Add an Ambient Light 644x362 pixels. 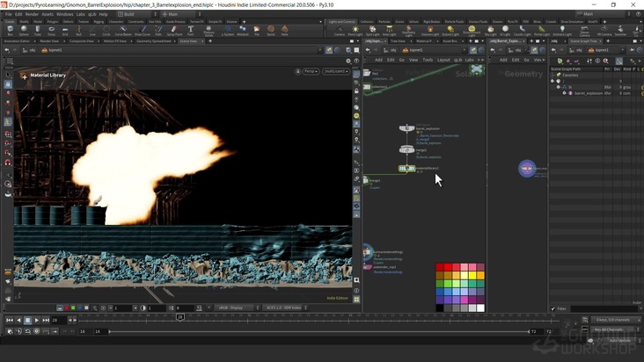562,31
